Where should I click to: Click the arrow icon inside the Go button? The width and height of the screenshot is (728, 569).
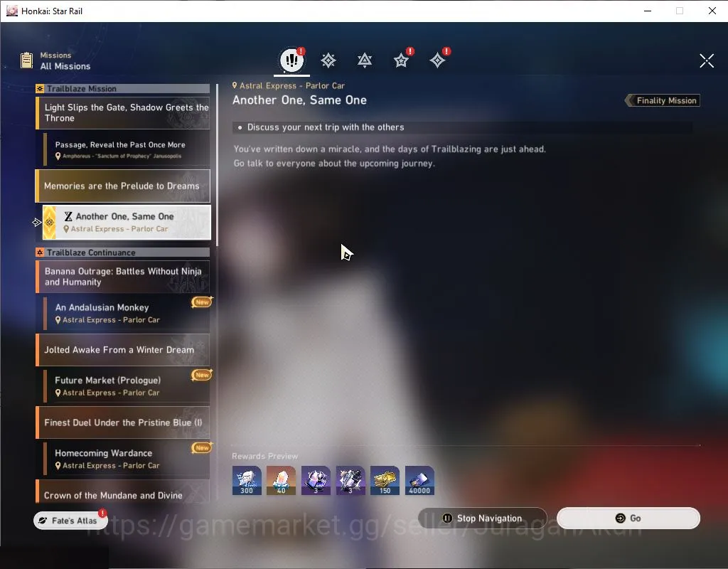click(620, 518)
